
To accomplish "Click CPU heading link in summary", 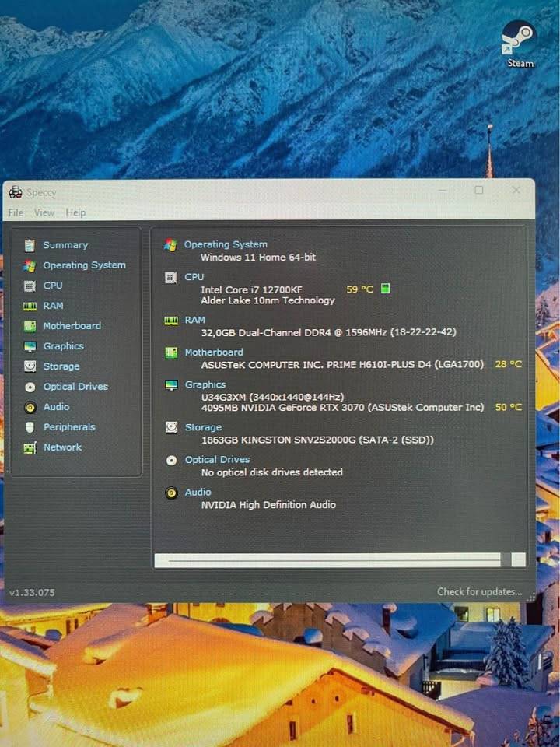I will 194,277.
